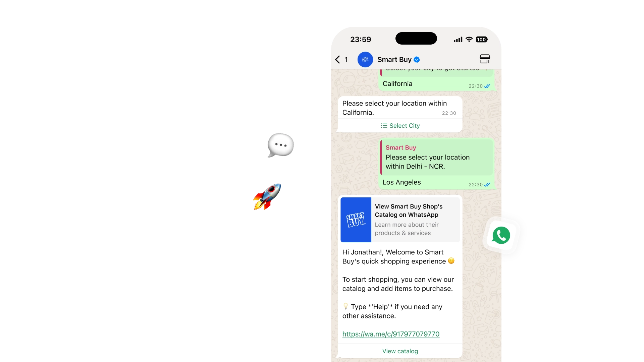
Task: Select the Los Angeles city option
Action: 401,182
